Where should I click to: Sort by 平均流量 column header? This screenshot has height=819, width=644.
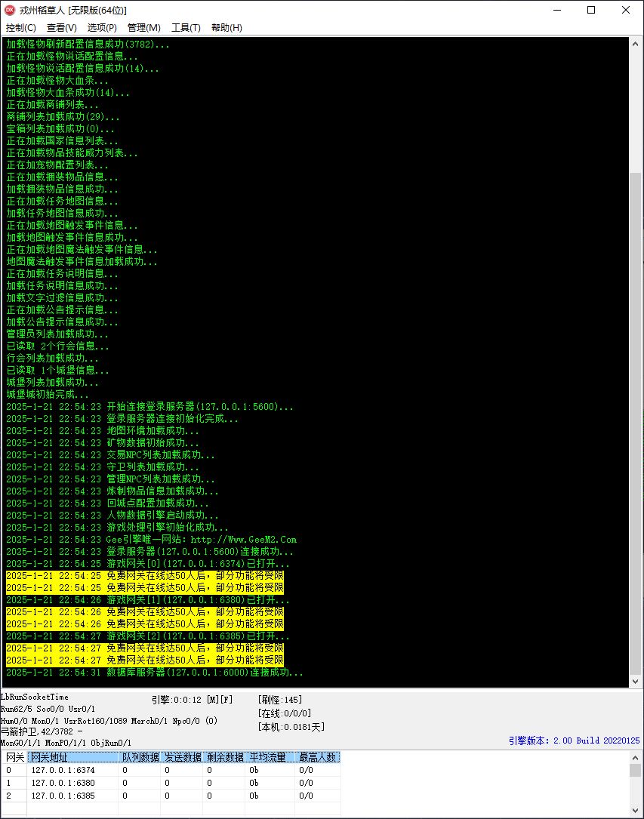click(270, 757)
